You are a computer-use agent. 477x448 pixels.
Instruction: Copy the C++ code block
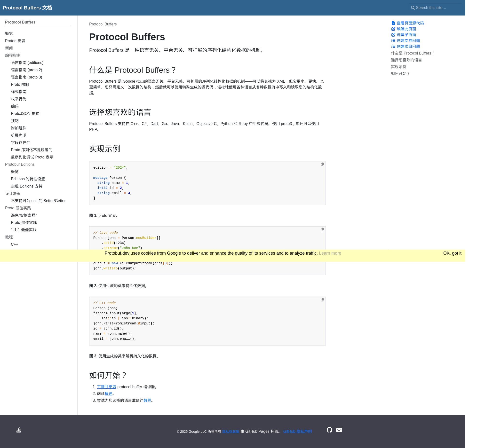click(322, 300)
